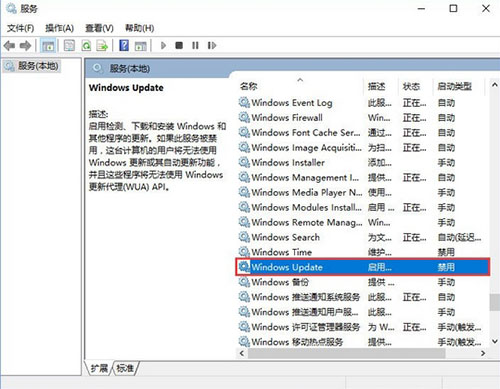Click 禁用 startup type of Windows Time
500x389 pixels.
pos(446,252)
